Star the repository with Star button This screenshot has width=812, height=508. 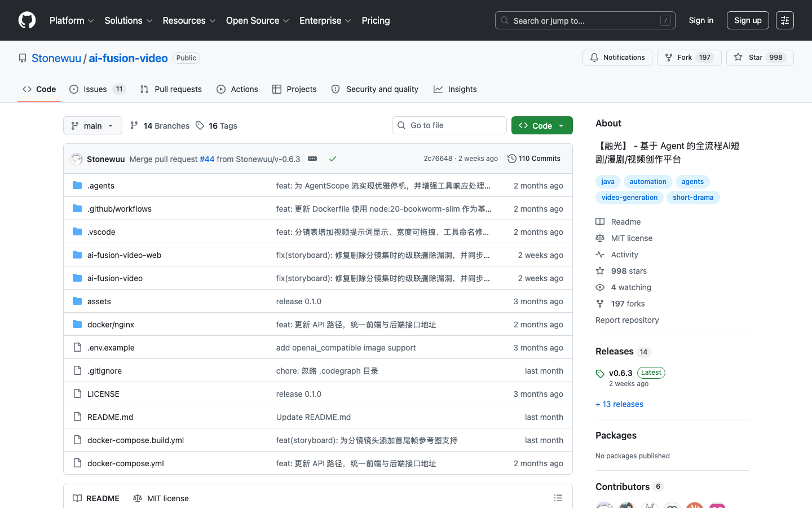pos(760,58)
